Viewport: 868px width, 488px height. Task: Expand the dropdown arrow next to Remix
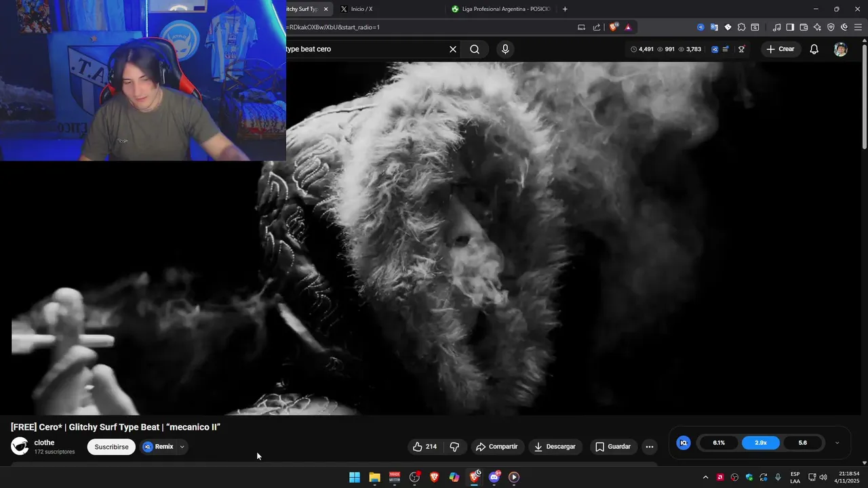click(x=182, y=447)
